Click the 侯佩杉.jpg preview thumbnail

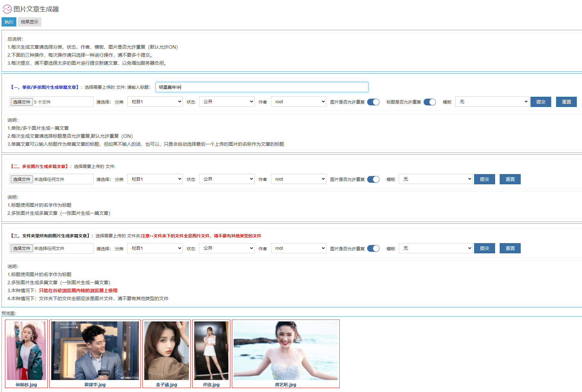click(x=26, y=351)
